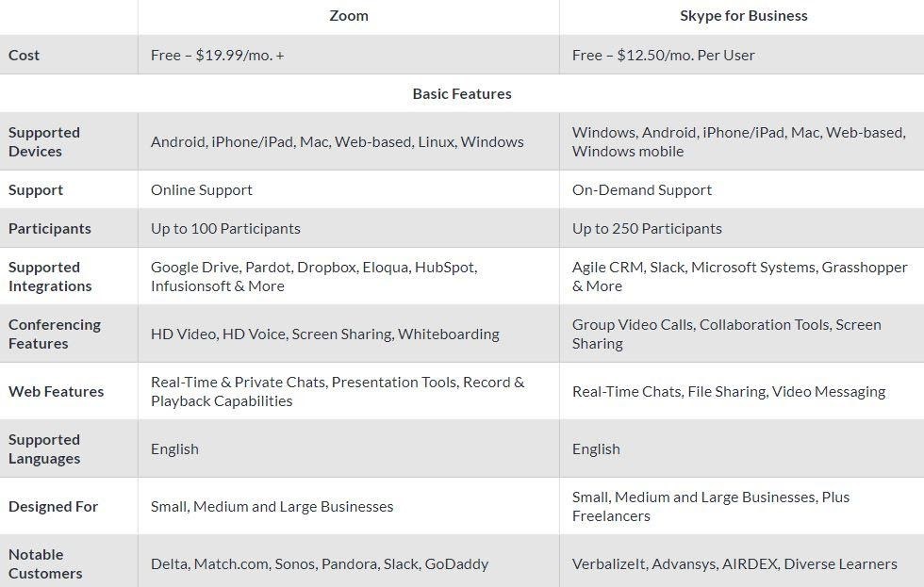Select the Conferencing Features row label
This screenshot has height=587, width=924.
55,334
